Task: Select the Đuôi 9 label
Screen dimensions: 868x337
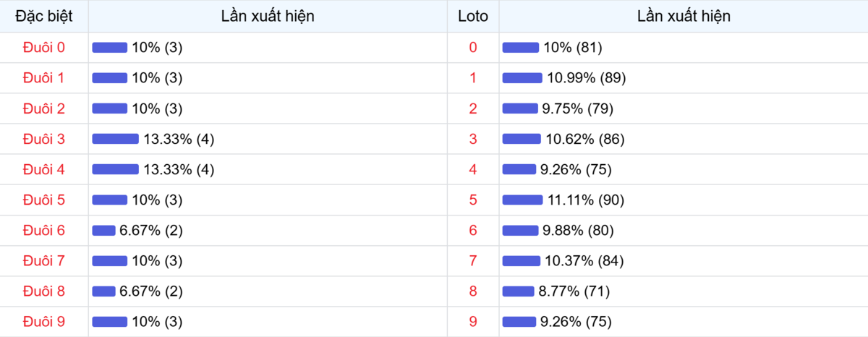Action: (44, 321)
